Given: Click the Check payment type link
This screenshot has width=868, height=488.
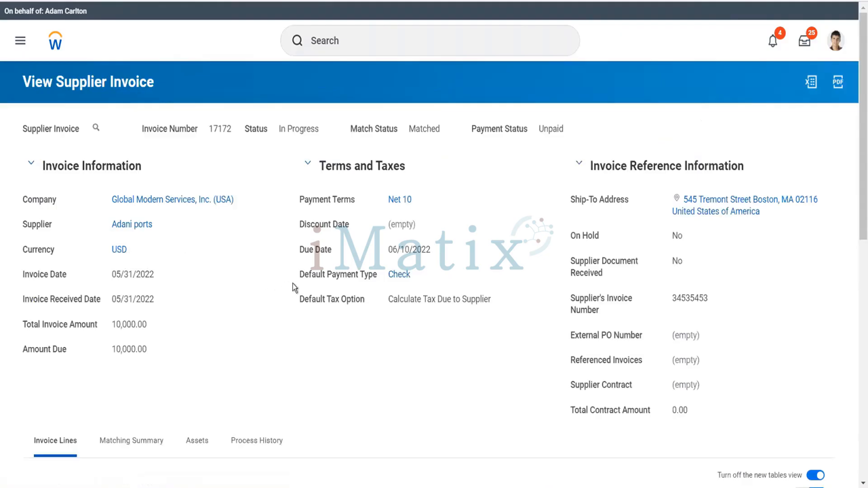Looking at the screenshot, I should point(399,274).
